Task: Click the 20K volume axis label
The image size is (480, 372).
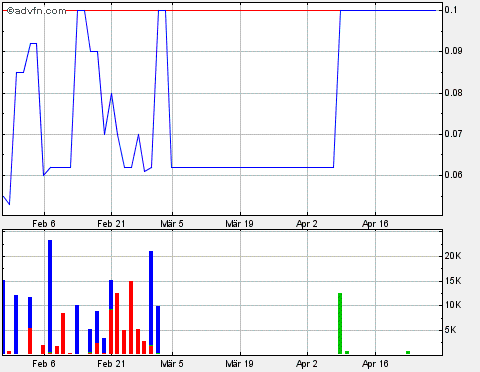Action: [x=453, y=256]
